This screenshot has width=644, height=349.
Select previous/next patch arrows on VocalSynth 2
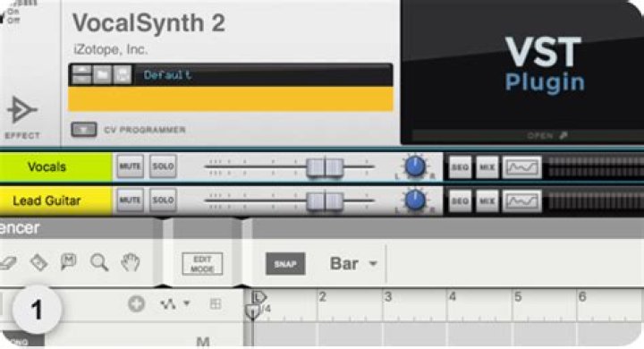[x=81, y=75]
